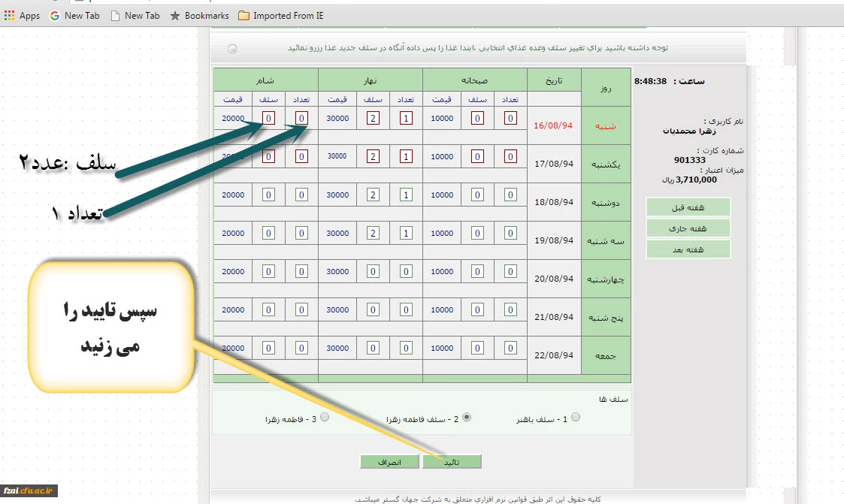Show current week with هفته جاری
The width and height of the screenshot is (844, 504).
688,228
